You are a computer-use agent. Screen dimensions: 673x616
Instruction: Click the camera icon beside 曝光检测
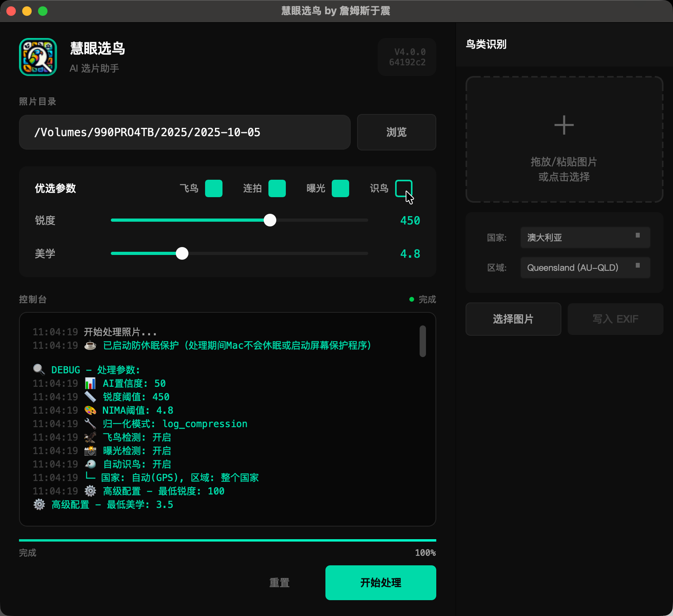tap(90, 451)
